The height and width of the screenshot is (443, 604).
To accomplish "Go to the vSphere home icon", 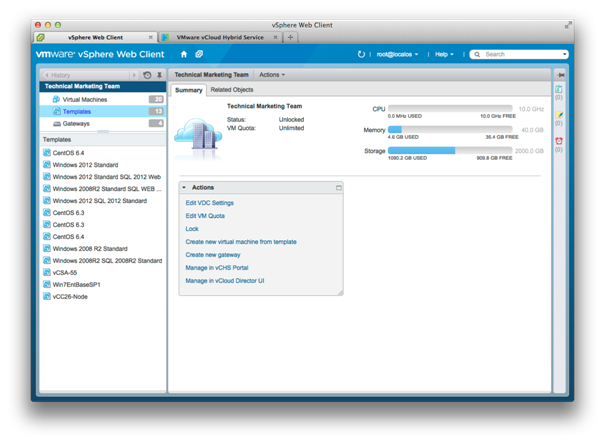I will (184, 54).
